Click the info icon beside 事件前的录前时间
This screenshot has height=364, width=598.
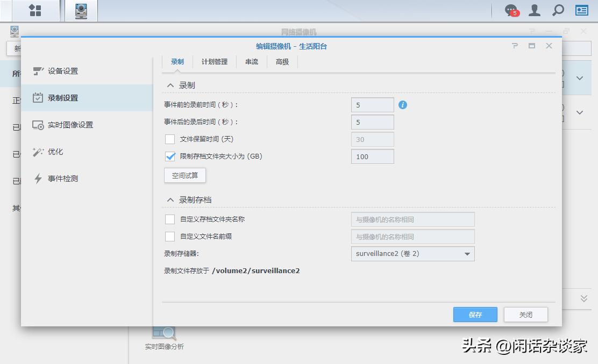pos(402,105)
